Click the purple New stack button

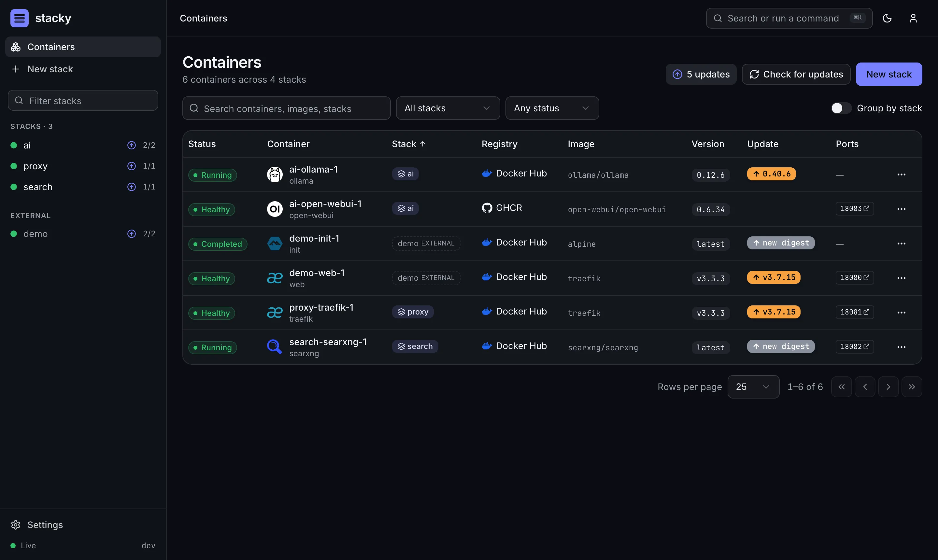[x=888, y=74]
